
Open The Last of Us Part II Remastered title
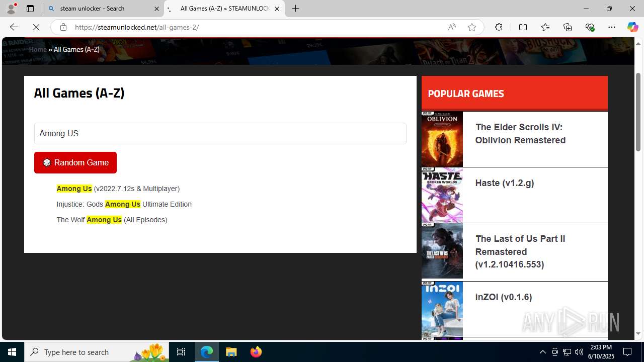[x=520, y=251]
